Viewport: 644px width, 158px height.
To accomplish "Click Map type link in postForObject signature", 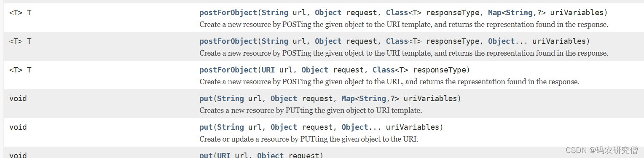I will [x=495, y=13].
